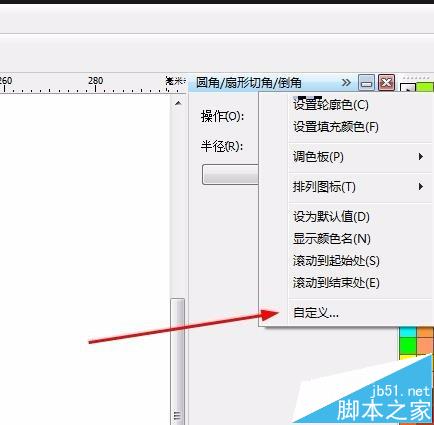
Task: Pick the cyan palette swatch
Action: 408,332
